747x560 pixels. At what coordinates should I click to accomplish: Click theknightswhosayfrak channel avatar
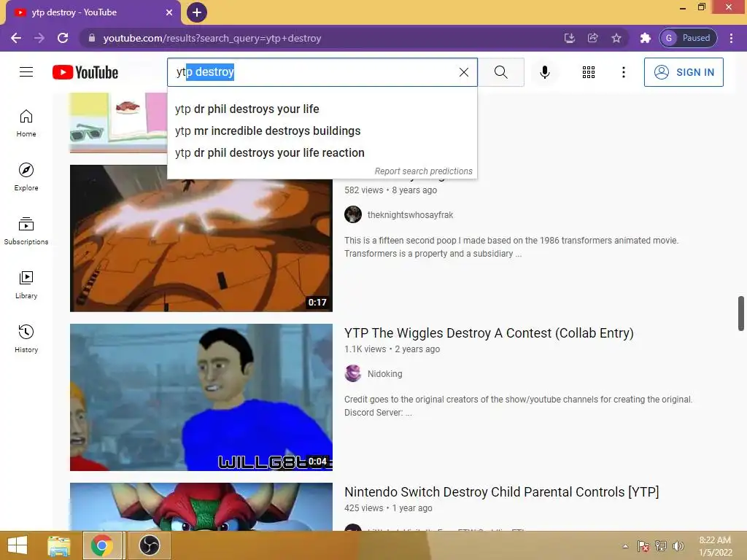(353, 215)
